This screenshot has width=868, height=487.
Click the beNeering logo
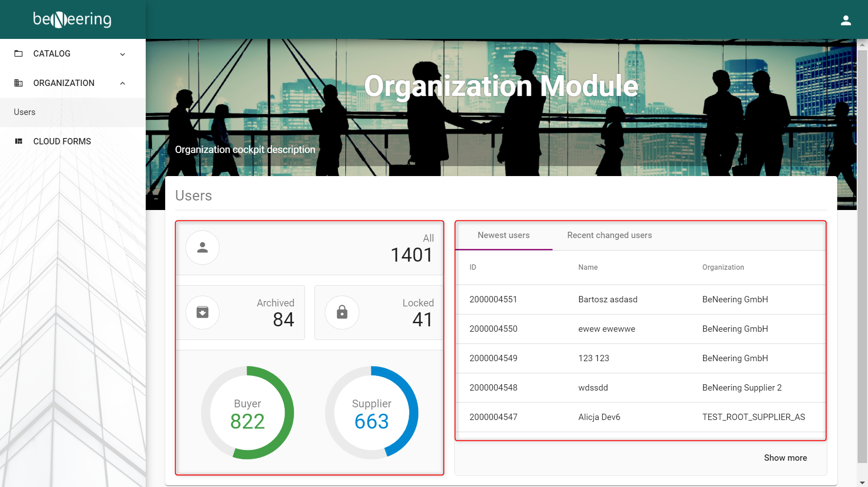coord(72,19)
